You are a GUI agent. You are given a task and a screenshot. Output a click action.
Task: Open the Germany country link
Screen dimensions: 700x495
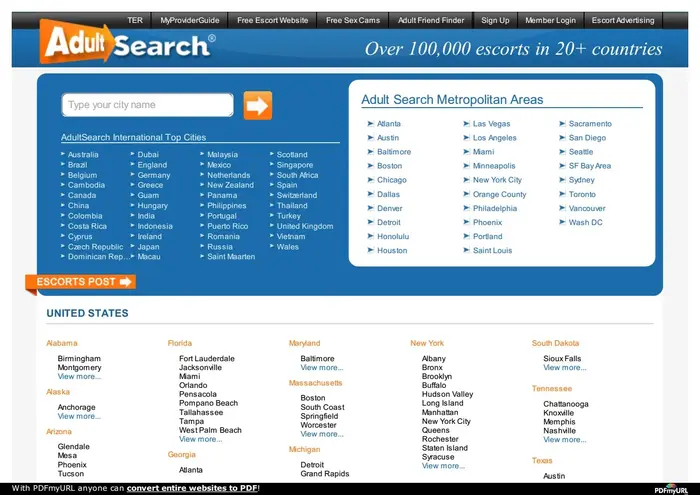coord(154,175)
